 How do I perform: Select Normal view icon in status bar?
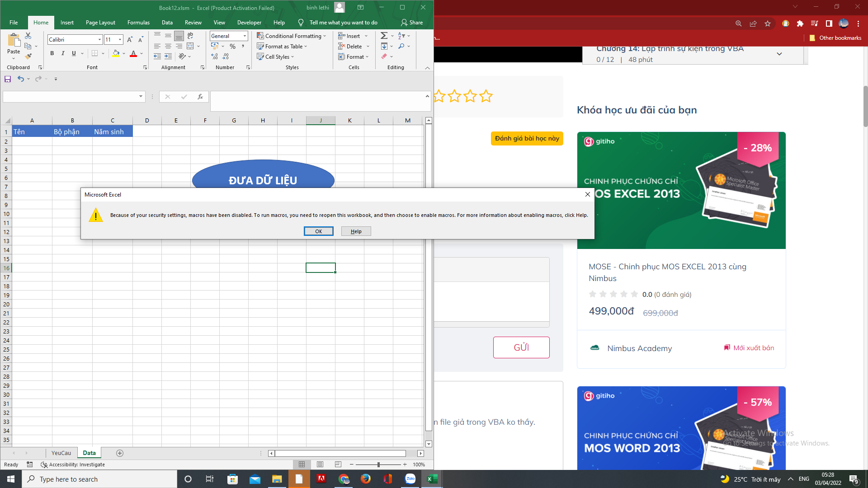pos(302,465)
